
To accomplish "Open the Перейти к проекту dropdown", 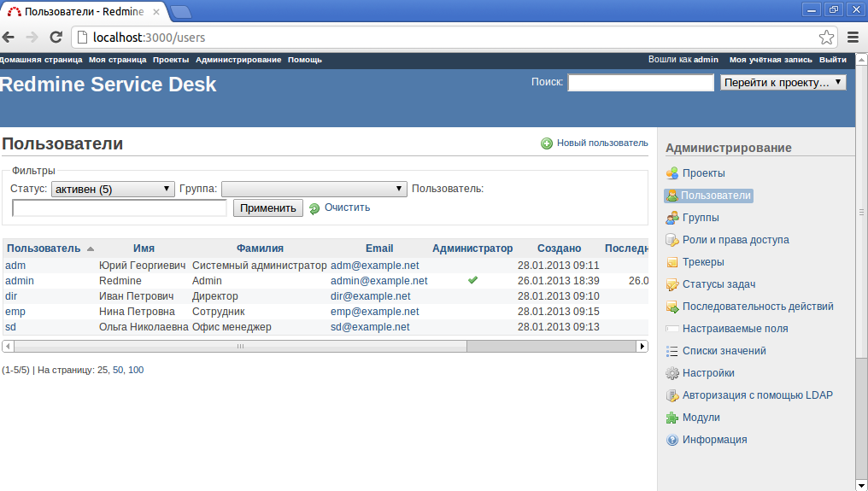I will [783, 83].
